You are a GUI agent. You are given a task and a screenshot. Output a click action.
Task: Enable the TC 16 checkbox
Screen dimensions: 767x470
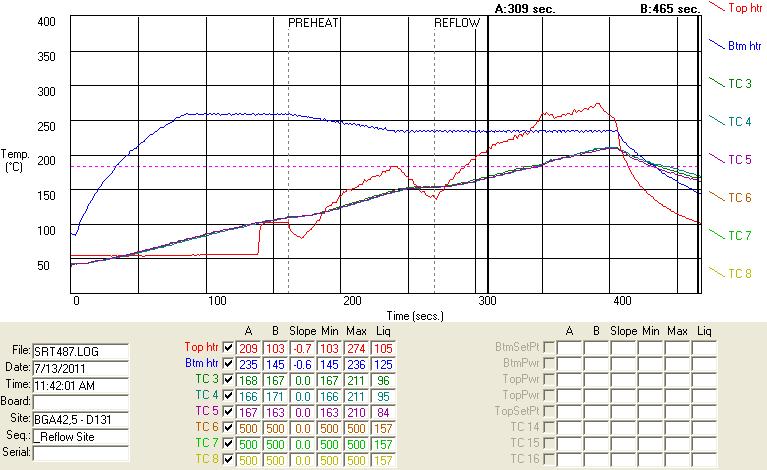click(x=549, y=460)
